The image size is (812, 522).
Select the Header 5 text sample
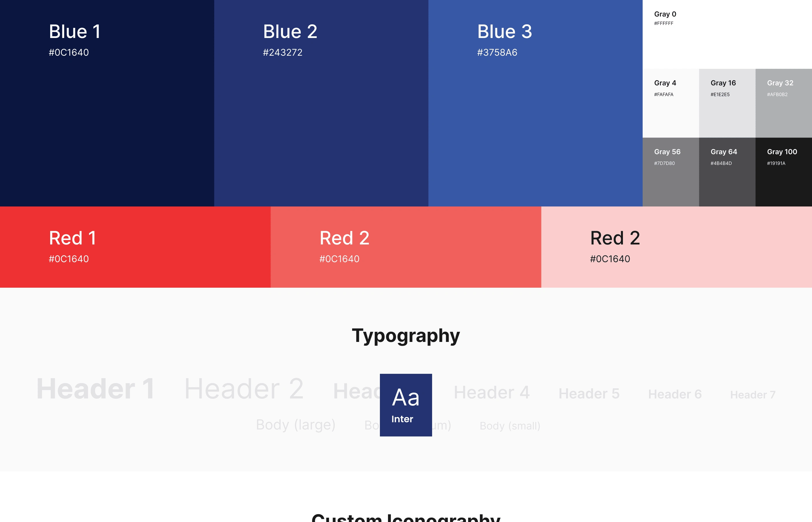(x=589, y=394)
